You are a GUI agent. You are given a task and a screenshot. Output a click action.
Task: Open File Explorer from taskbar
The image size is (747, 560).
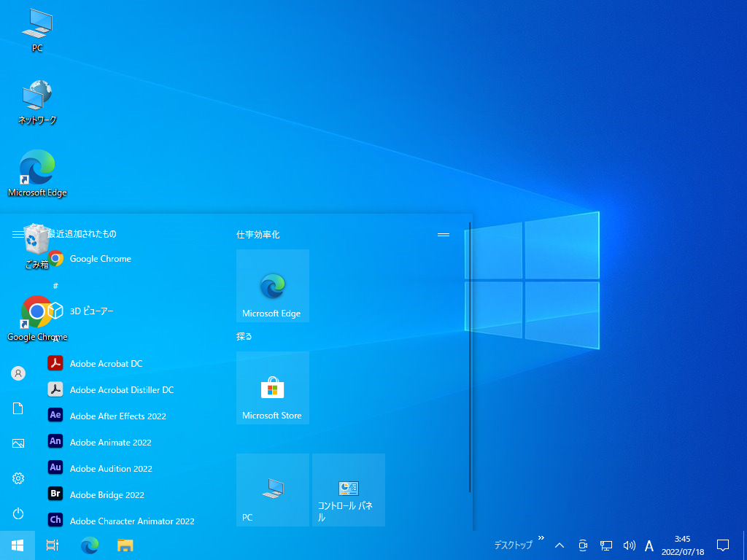click(125, 545)
